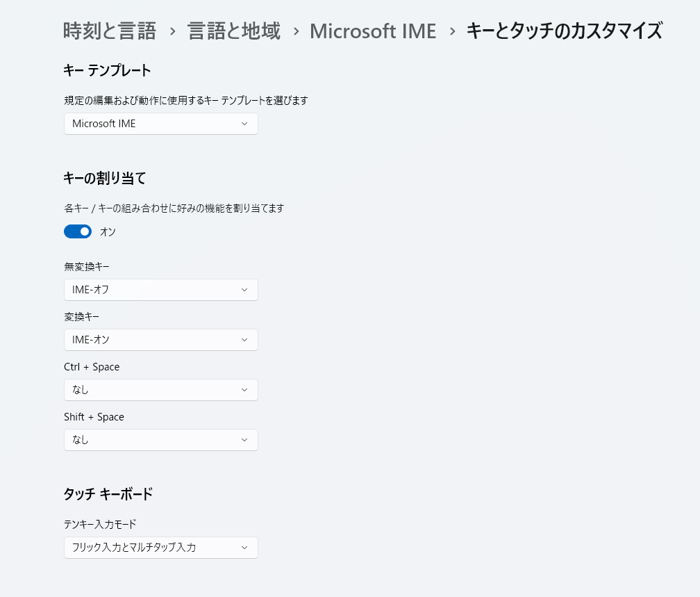Viewport: 700px width, 597px height.
Task: Open the 無変換キー dropdown showing IME-オフ
Action: [x=160, y=290]
